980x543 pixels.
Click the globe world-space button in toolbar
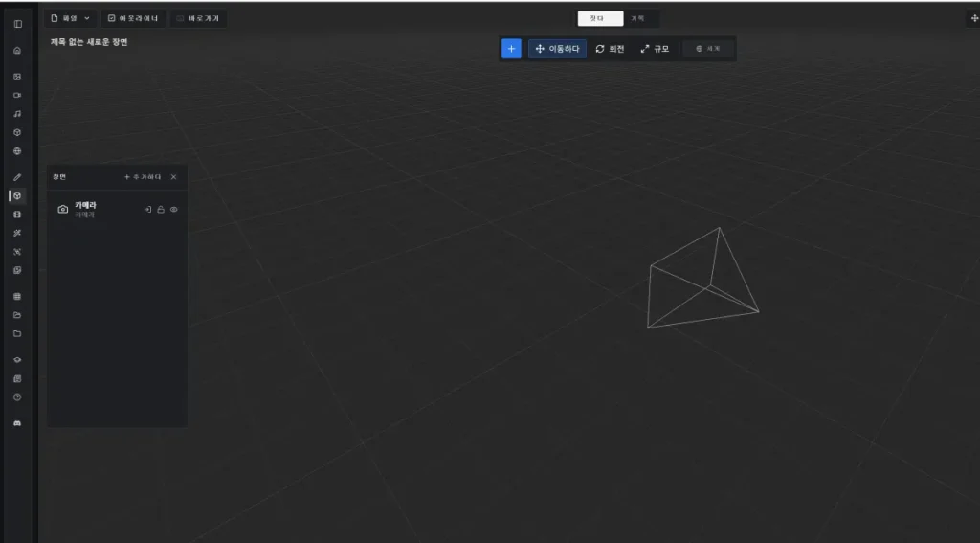pyautogui.click(x=708, y=49)
